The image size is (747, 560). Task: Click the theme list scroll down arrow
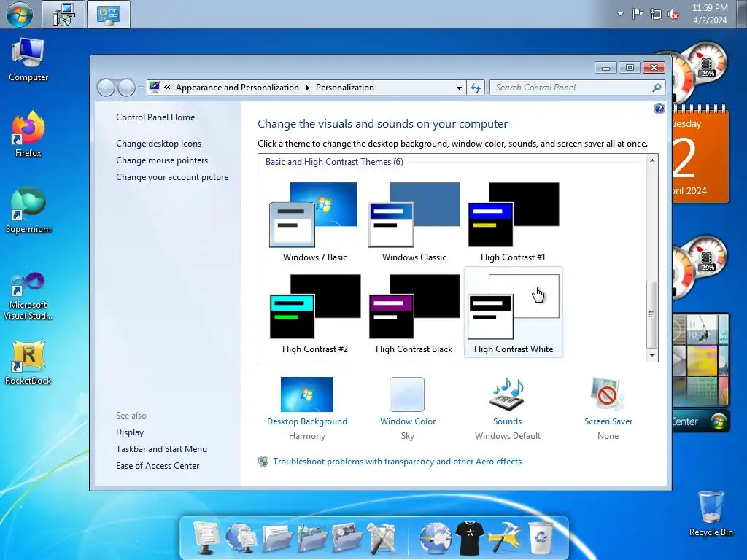click(x=651, y=355)
